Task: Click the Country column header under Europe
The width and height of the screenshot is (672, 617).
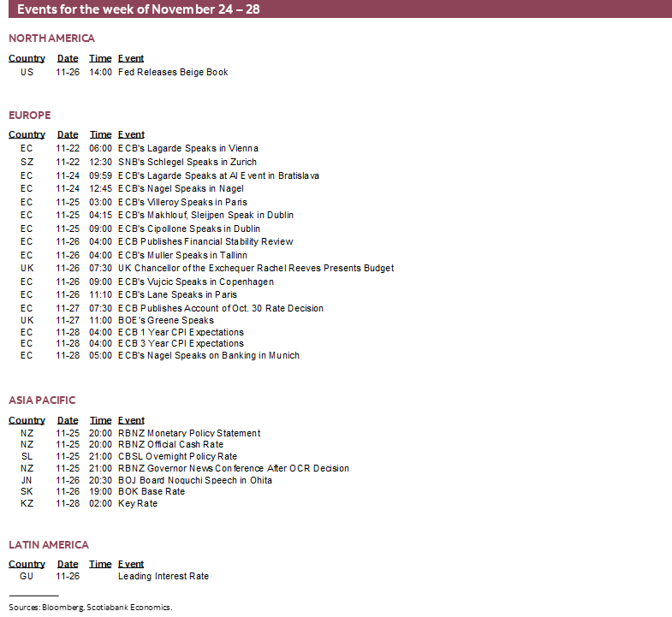Action: point(27,134)
